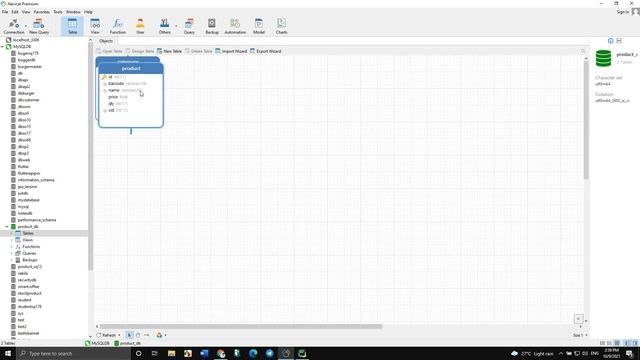Launch the Export Wizard
Image resolution: width=640 pixels, height=360 pixels.
coord(266,51)
